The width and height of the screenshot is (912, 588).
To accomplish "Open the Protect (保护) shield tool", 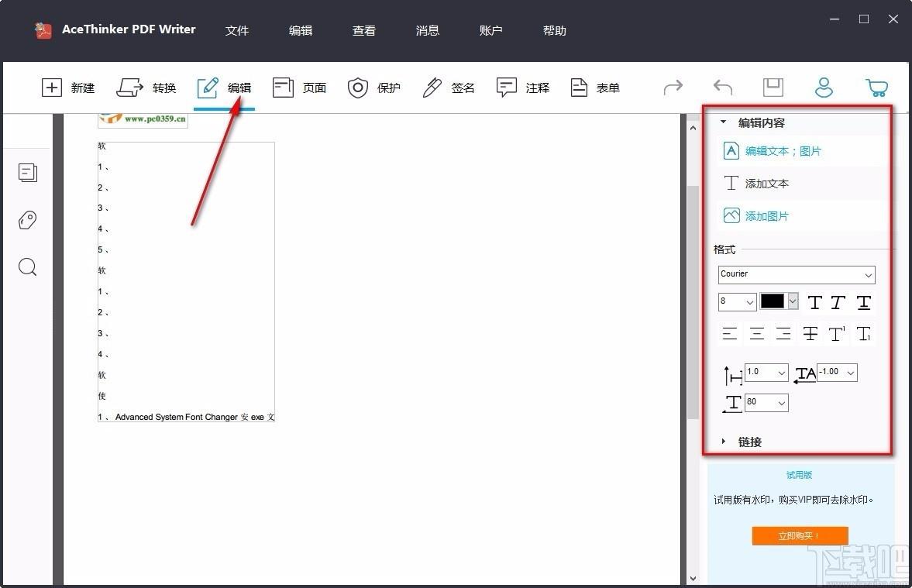I will coord(374,88).
